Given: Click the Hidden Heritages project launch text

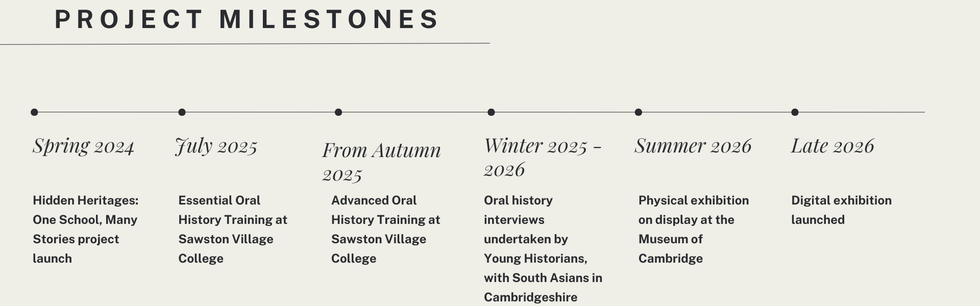Looking at the screenshot, I should (85, 229).
